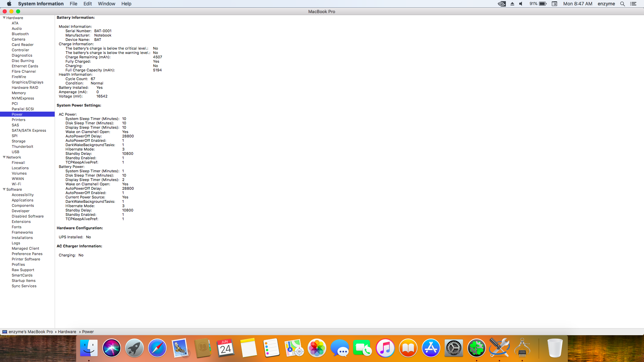Select Graphics/Displays in sidebar
This screenshot has width=644, height=362.
point(28,82)
